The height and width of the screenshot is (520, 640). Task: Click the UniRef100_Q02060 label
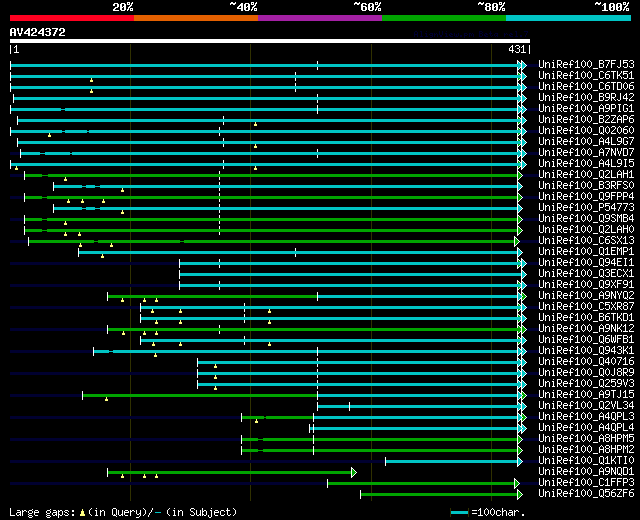click(x=586, y=131)
